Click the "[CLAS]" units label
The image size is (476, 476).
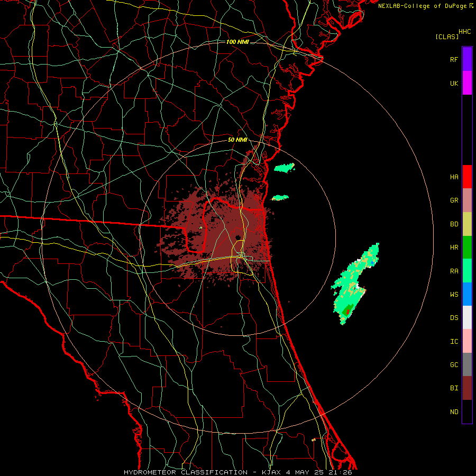(447, 36)
